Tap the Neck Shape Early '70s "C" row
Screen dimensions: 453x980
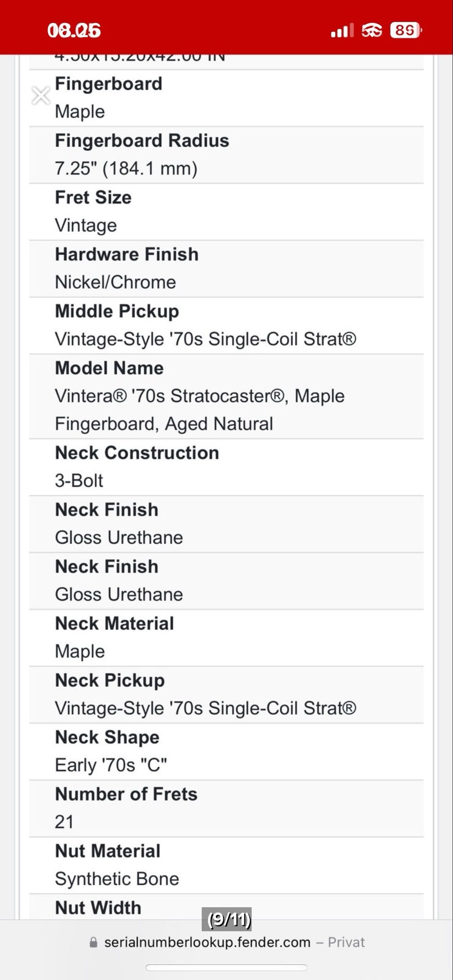point(226,751)
